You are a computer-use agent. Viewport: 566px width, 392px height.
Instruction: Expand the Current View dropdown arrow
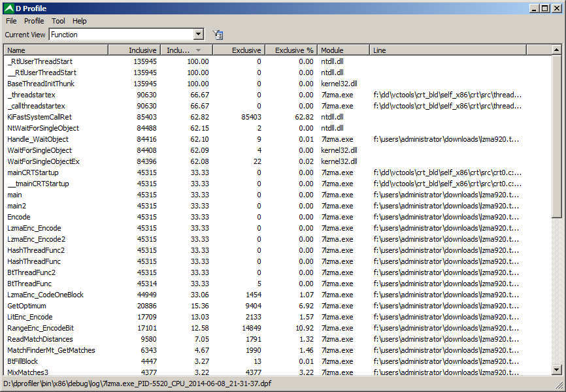(198, 35)
